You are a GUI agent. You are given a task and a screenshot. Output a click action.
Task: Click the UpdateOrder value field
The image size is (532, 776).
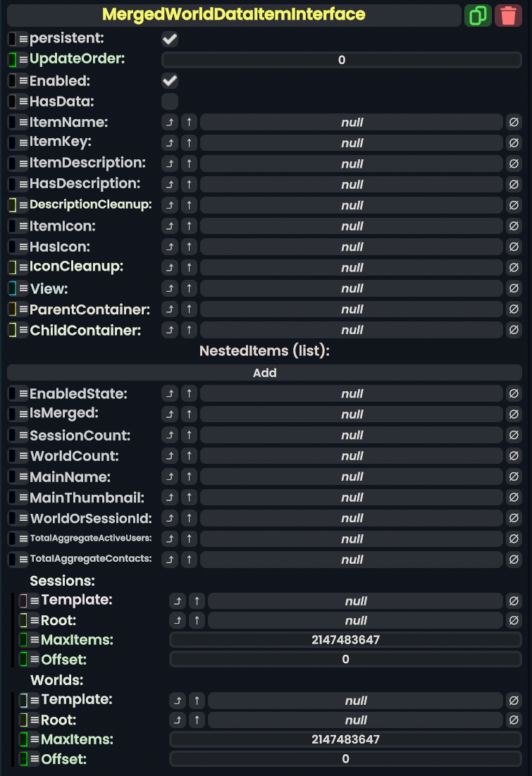pos(342,60)
